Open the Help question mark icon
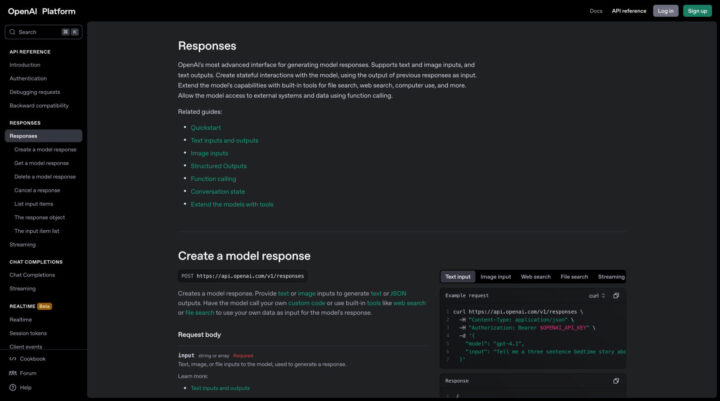 point(13,388)
